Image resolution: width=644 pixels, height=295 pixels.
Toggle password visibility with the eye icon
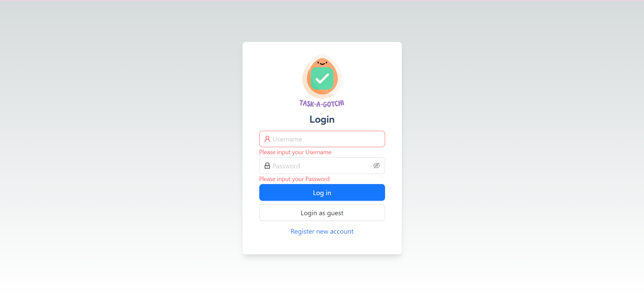pyautogui.click(x=377, y=166)
